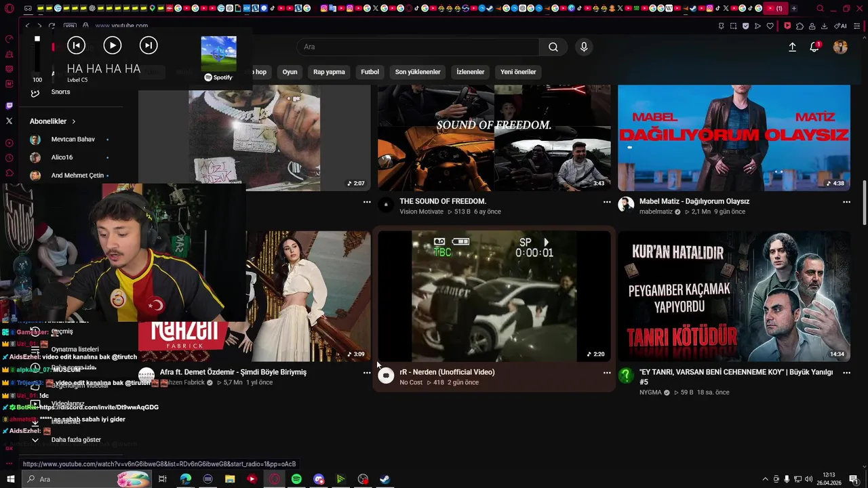868x488 pixels.
Task: Add page to bookmarks heart icon
Action: click(770, 26)
